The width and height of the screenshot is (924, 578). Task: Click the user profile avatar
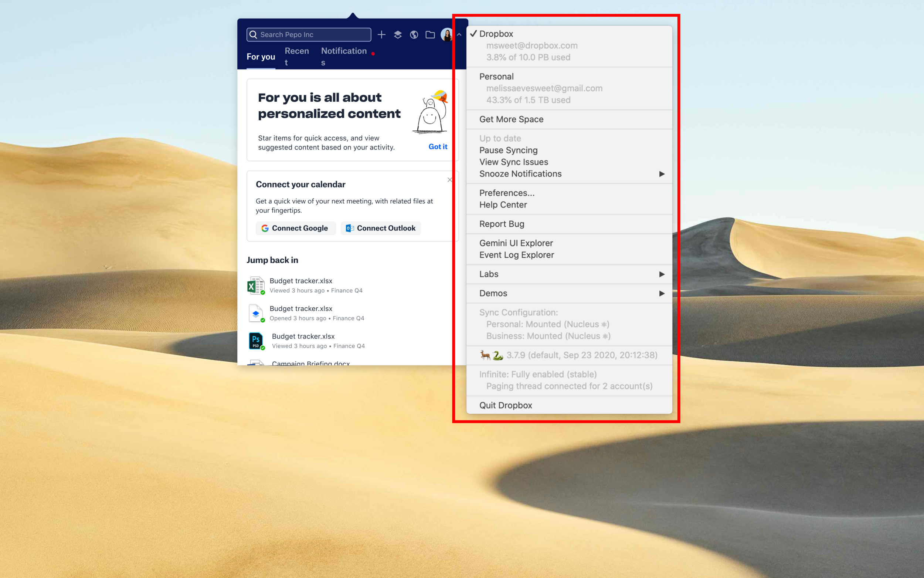coord(446,35)
